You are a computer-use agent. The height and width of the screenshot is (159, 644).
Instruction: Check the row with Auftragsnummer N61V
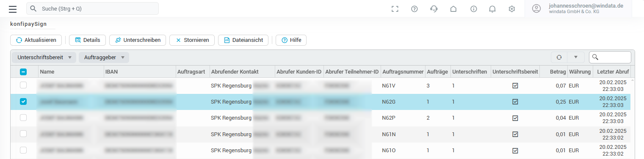(23, 85)
